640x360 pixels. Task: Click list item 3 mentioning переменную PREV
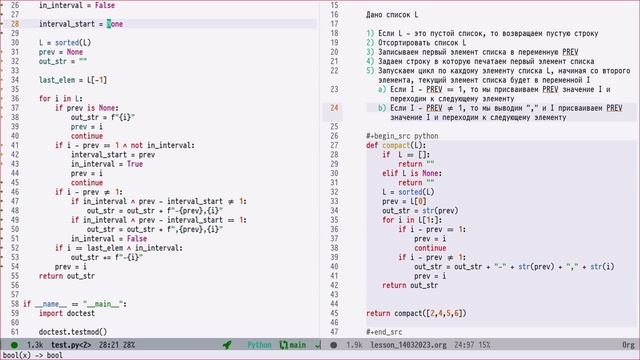point(472,52)
